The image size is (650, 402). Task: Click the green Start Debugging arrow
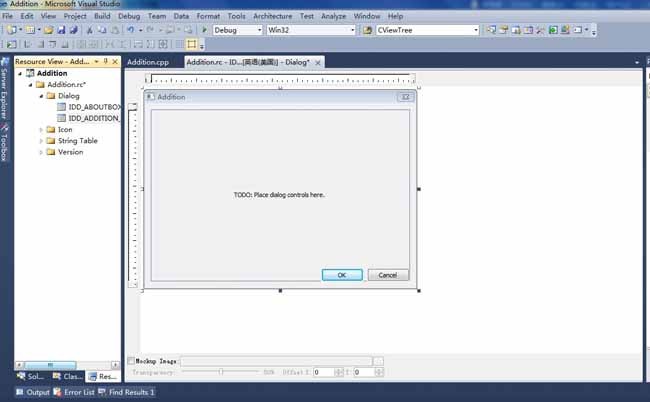point(204,30)
